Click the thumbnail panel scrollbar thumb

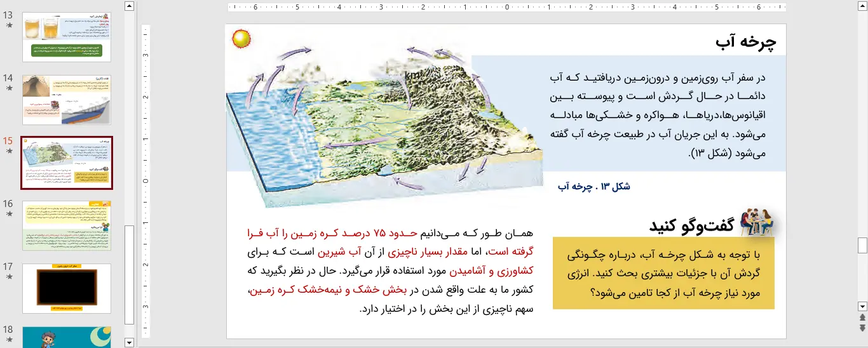pyautogui.click(x=130, y=274)
